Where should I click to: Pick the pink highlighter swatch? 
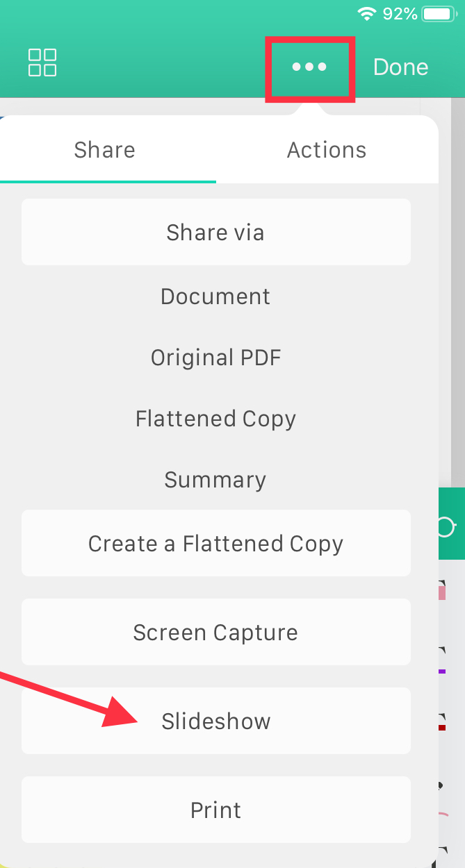pyautogui.click(x=442, y=592)
